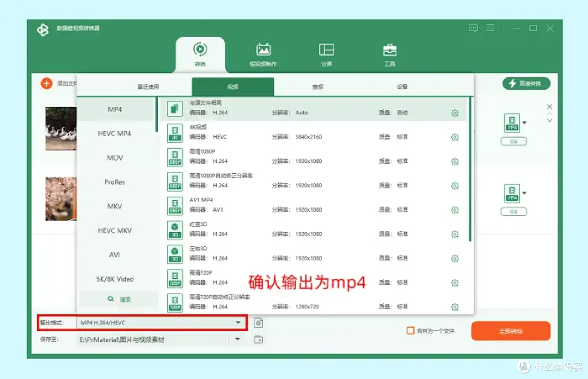Select the Audio (音频) format tab
The width and height of the screenshot is (588, 379).
pos(317,87)
